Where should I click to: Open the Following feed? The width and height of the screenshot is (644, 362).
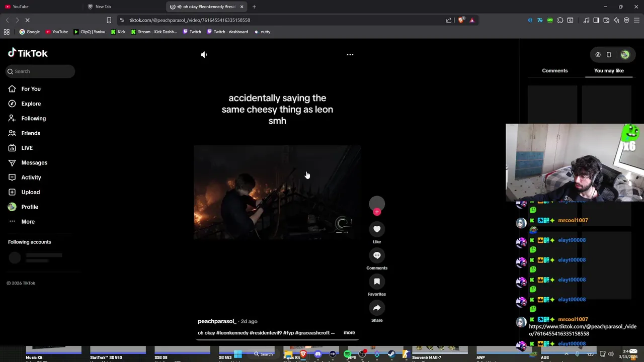click(x=27, y=119)
